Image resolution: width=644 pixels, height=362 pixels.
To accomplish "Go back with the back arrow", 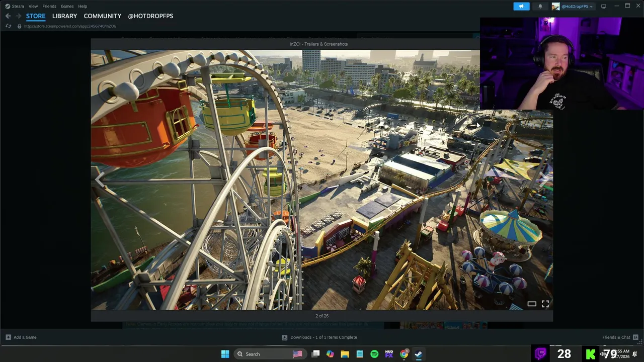I will pos(8,16).
